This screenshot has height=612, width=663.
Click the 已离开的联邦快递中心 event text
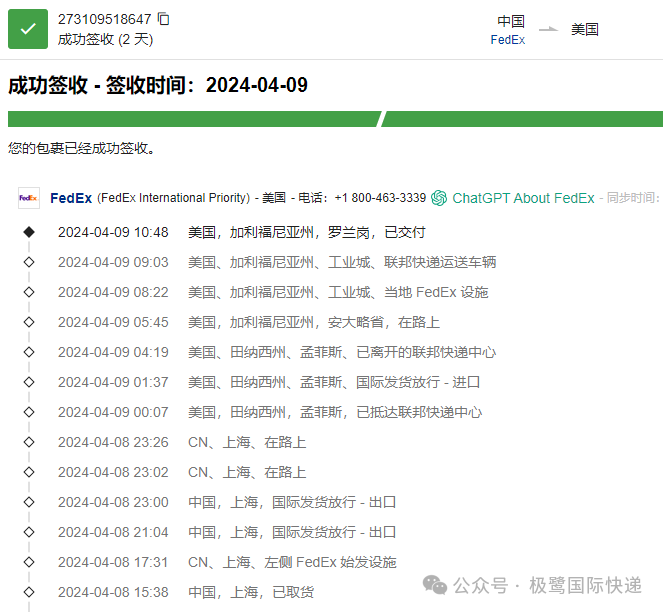pos(426,352)
